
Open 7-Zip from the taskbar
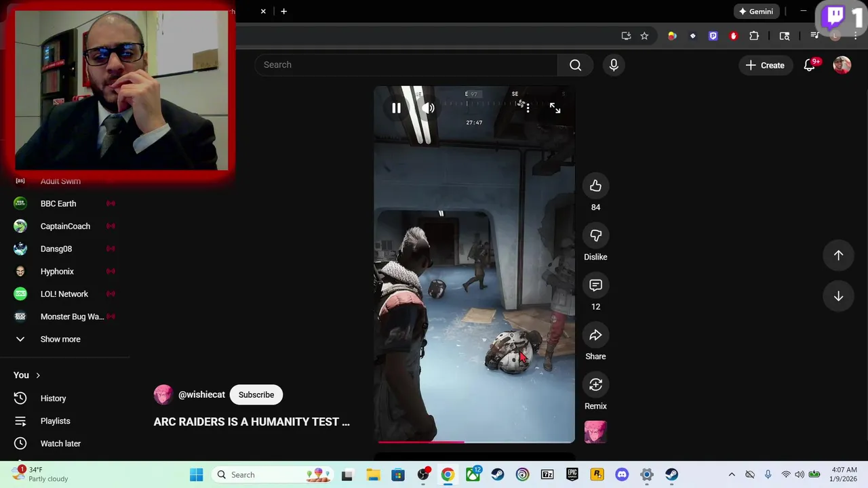tap(547, 474)
